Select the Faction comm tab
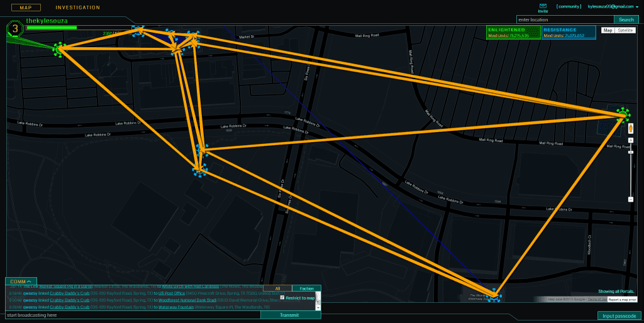 306,288
